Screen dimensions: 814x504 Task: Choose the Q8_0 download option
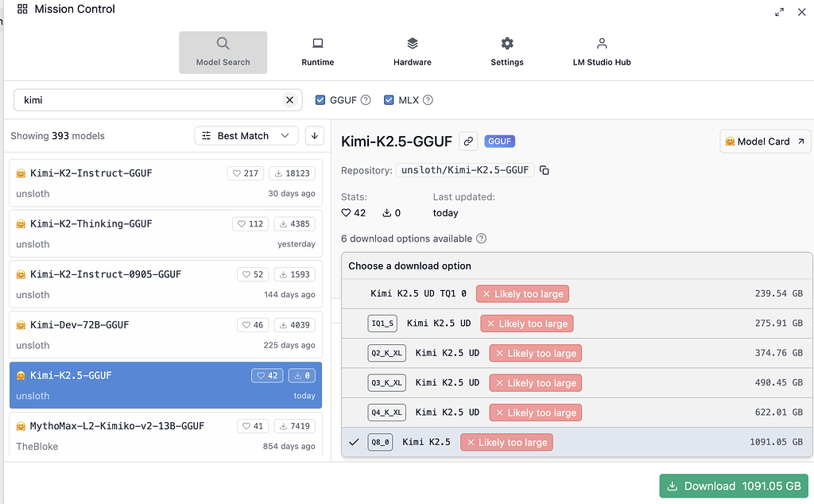pyautogui.click(x=577, y=442)
